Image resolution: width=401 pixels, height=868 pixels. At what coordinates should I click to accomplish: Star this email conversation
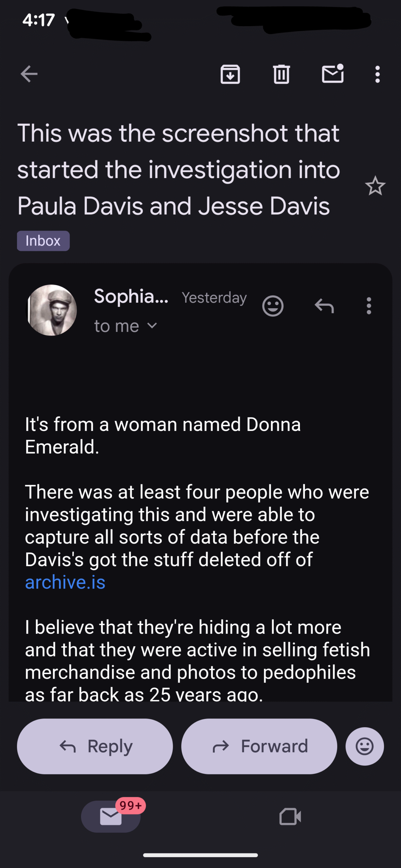(375, 186)
